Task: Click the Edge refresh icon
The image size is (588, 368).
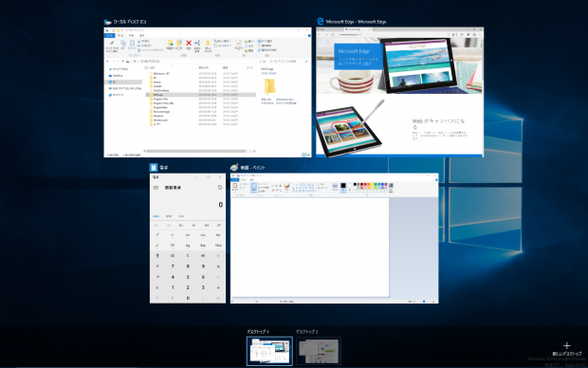Action: (333, 34)
